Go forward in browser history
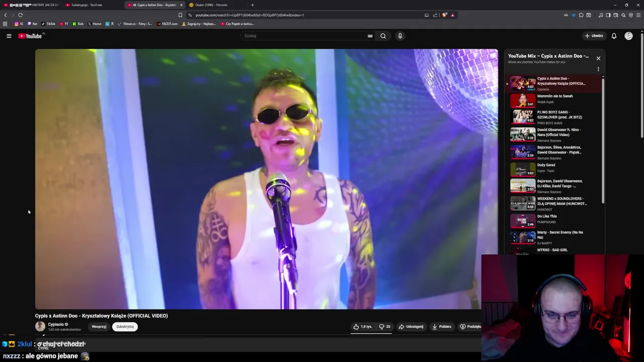The width and height of the screenshot is (644, 362). (x=13, y=15)
